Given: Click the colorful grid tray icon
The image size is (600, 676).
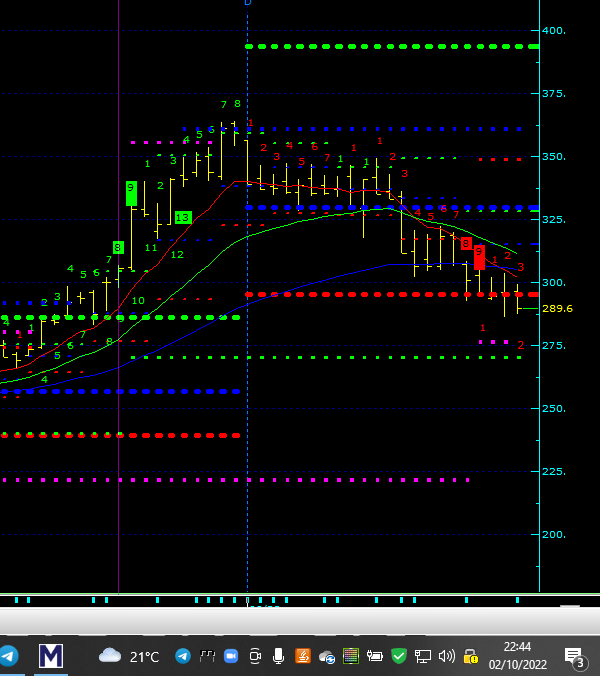Looking at the screenshot, I should click(x=351, y=656).
